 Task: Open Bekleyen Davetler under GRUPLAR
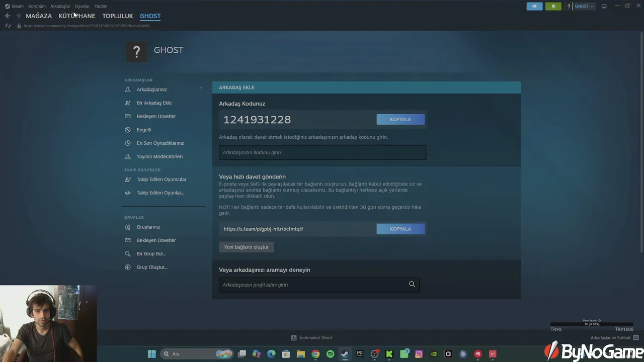tap(156, 240)
